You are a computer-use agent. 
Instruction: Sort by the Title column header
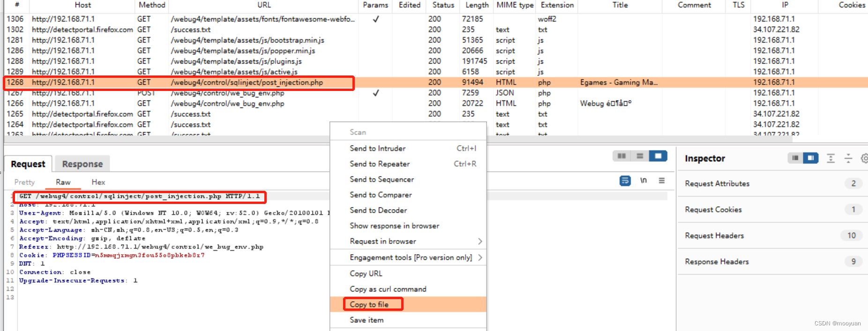click(x=620, y=5)
